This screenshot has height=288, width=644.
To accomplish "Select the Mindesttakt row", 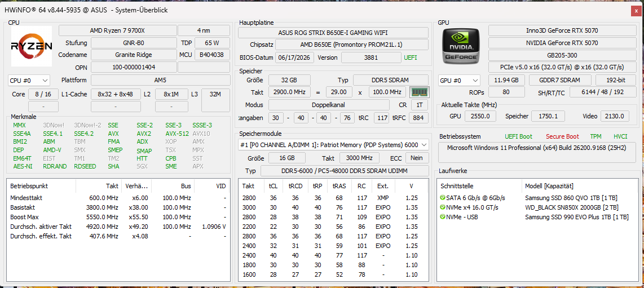I will [x=118, y=198].
